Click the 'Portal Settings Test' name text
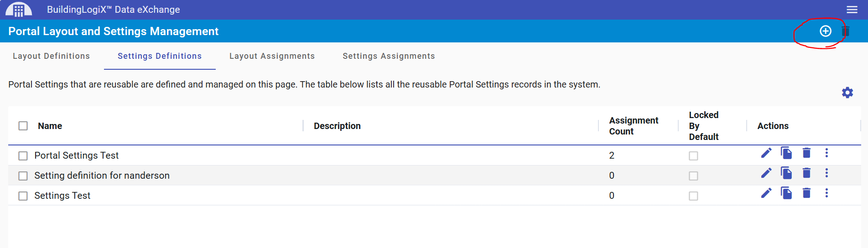 point(77,155)
